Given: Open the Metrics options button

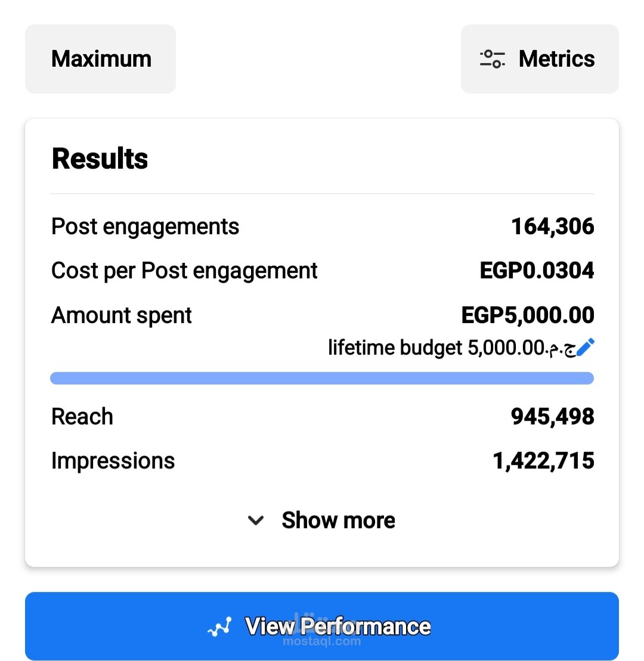Looking at the screenshot, I should tap(540, 59).
